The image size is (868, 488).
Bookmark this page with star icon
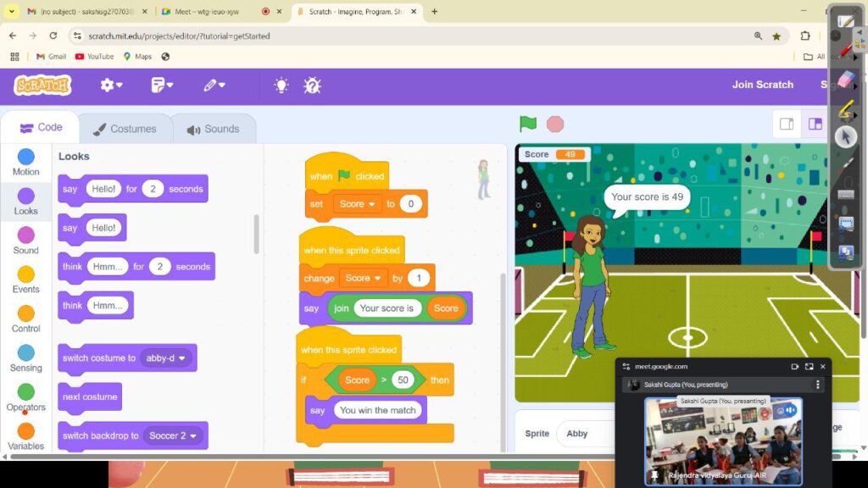pyautogui.click(x=776, y=36)
